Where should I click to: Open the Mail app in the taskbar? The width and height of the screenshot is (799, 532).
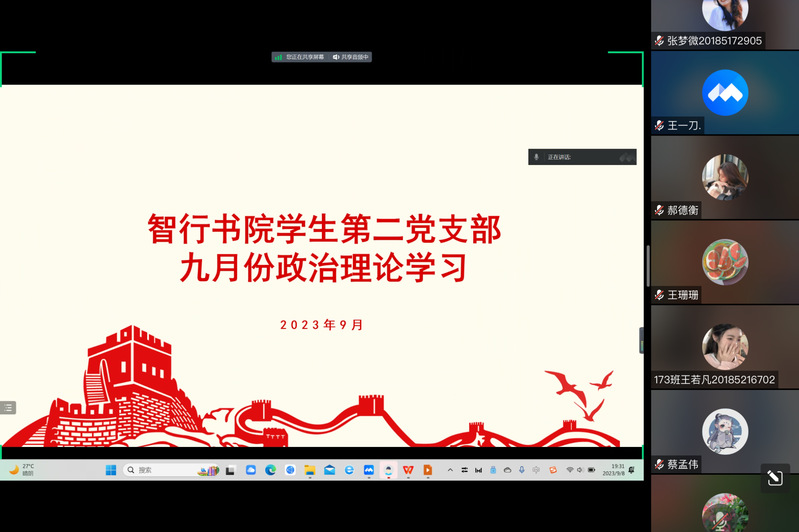click(x=330, y=470)
